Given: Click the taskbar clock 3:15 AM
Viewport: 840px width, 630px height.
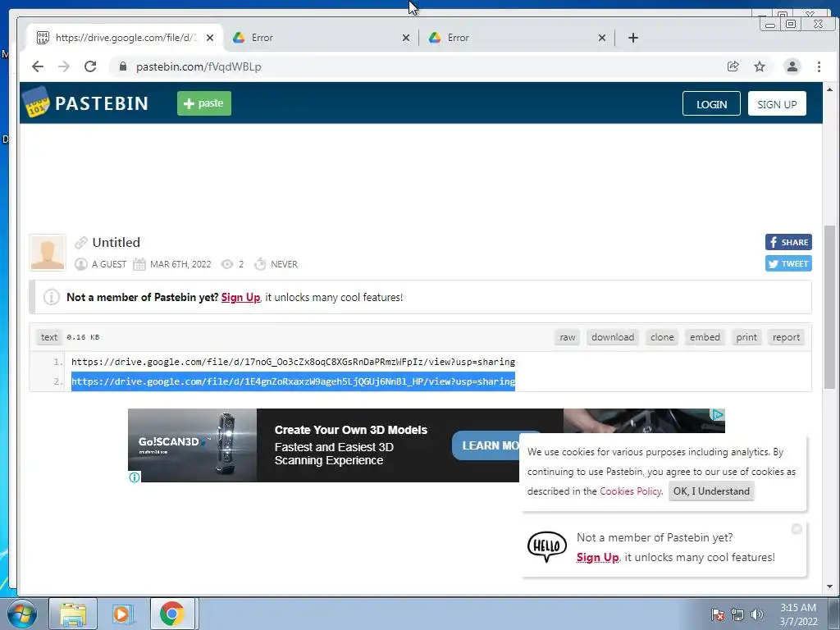Looking at the screenshot, I should click(x=798, y=608).
